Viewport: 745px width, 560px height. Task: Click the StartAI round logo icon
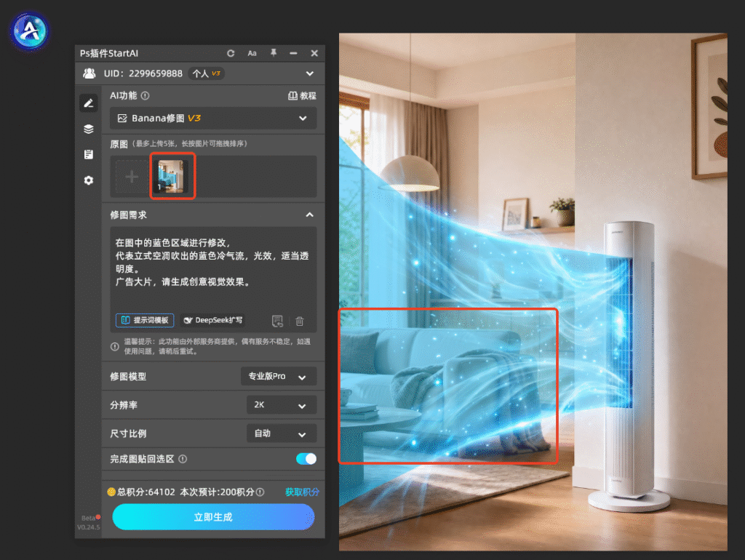coord(29,31)
